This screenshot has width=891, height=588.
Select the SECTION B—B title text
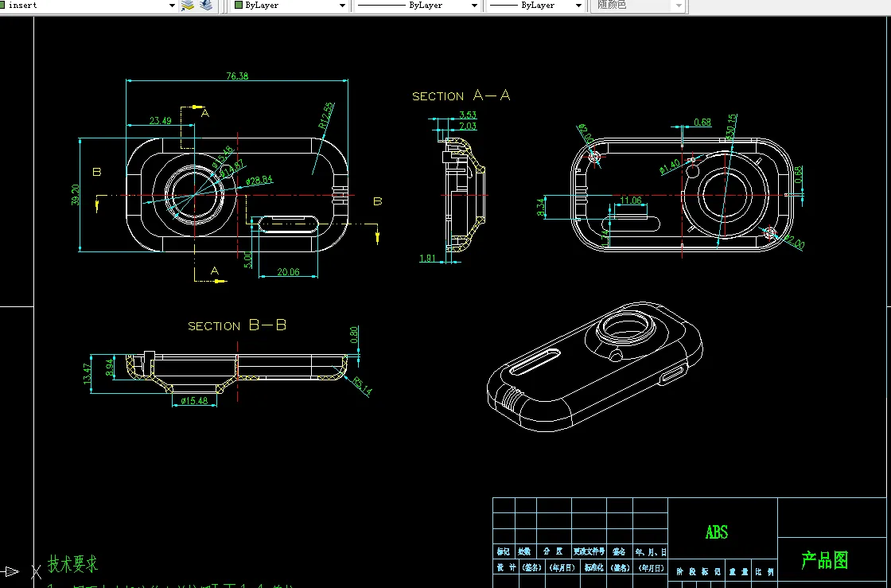(237, 325)
